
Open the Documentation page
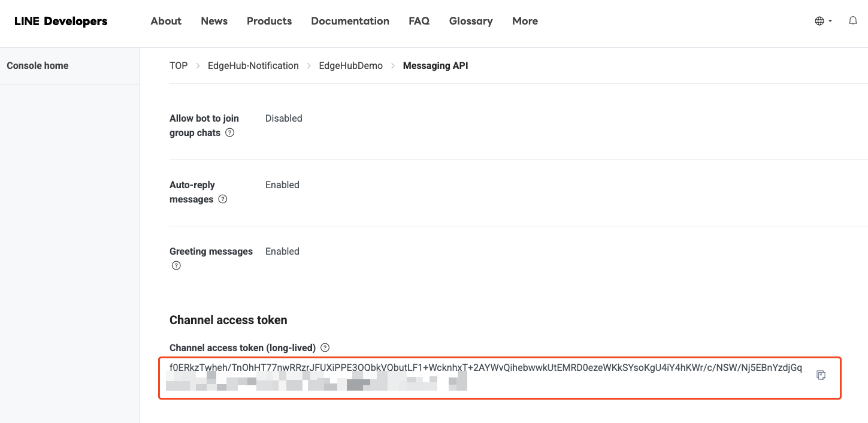click(350, 21)
